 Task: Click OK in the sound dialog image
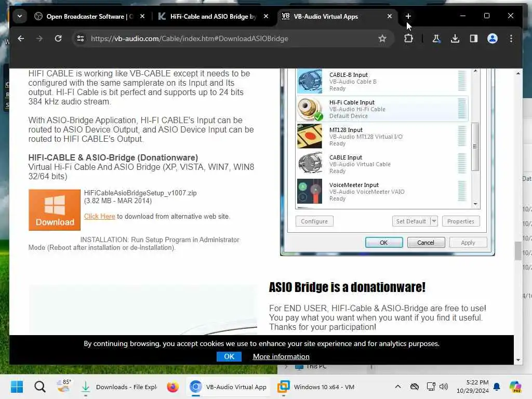tap(384, 243)
